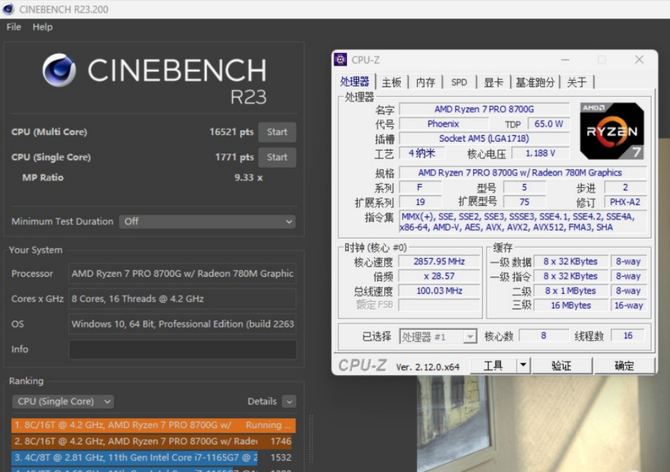Click the 工具 button in CPU-Z
Screen dimensions: 670x472
(x=493, y=366)
